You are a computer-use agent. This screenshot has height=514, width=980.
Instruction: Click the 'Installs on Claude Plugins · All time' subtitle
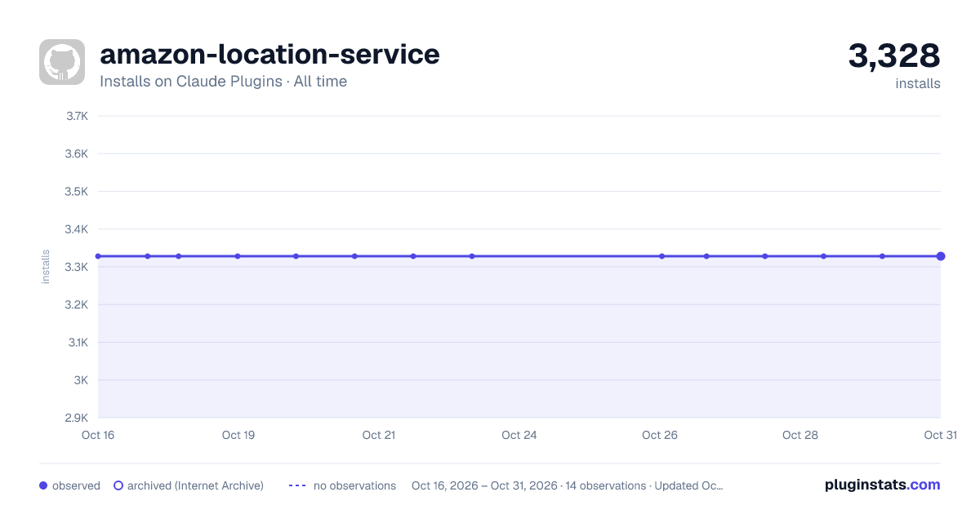click(x=223, y=82)
